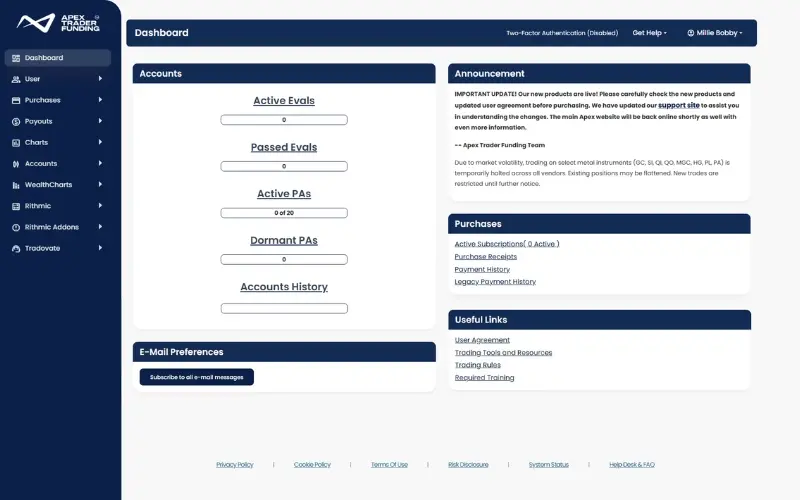Open Two-Factor Authentication (Disabled) link
800x500 pixels.
[562, 33]
